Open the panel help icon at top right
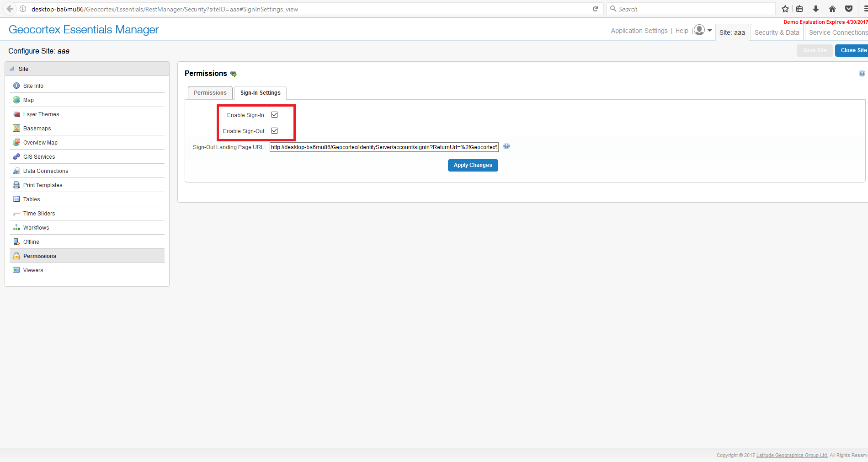 [862, 73]
